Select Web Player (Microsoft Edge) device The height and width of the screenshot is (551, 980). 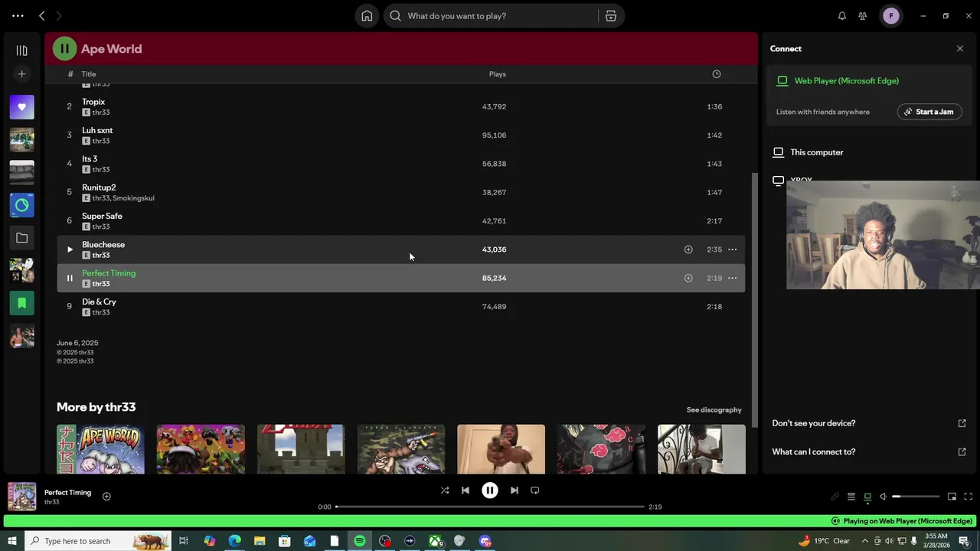846,81
